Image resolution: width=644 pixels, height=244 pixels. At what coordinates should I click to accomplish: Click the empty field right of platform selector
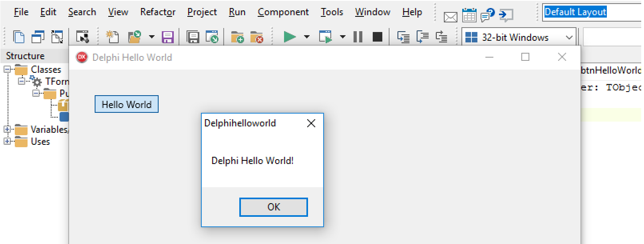pyautogui.click(x=612, y=37)
